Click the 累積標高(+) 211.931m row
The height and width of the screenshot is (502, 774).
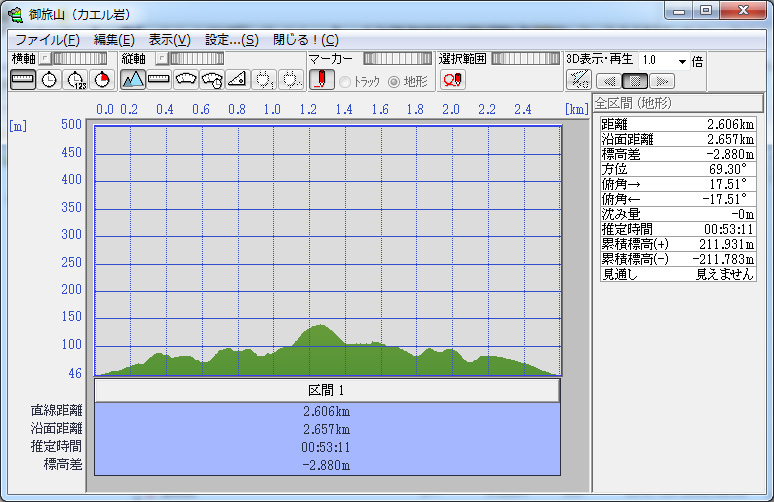point(678,244)
